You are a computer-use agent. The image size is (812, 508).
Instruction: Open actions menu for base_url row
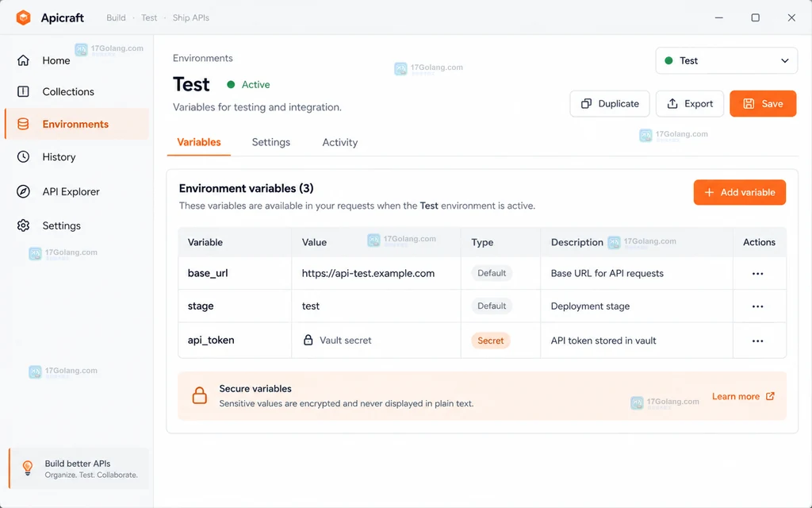[757, 274]
